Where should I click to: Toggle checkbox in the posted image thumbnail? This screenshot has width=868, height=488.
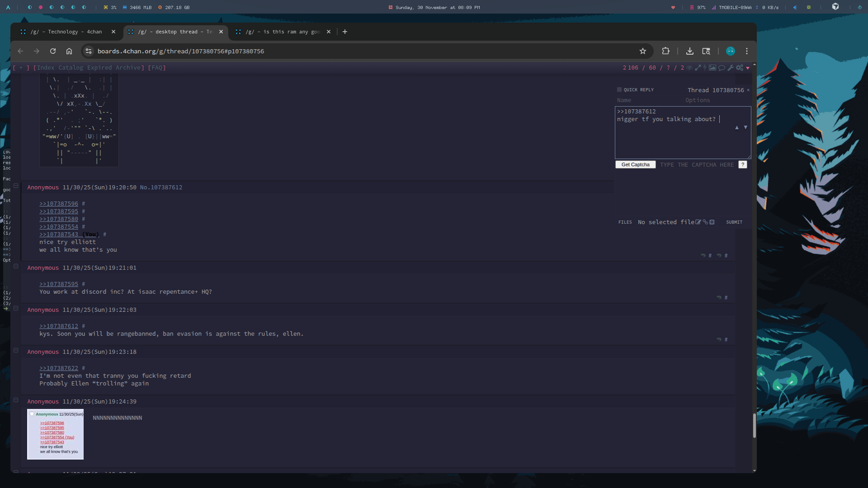coord(32,414)
